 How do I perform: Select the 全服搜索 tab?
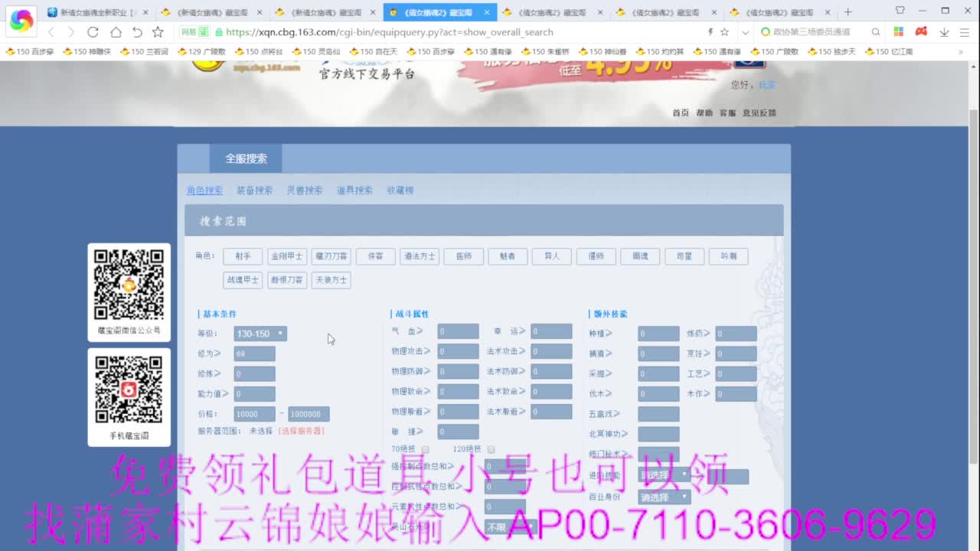(x=246, y=158)
